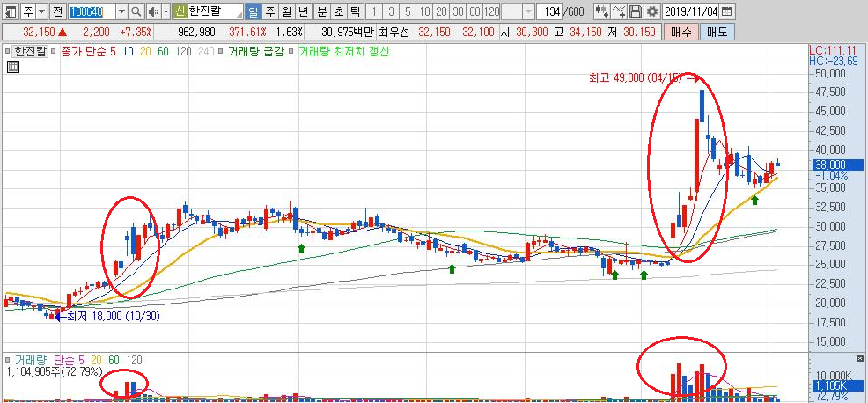The height and width of the screenshot is (403, 868).
Task: Click the 38,000 current price axis tag
Action: tap(836, 165)
